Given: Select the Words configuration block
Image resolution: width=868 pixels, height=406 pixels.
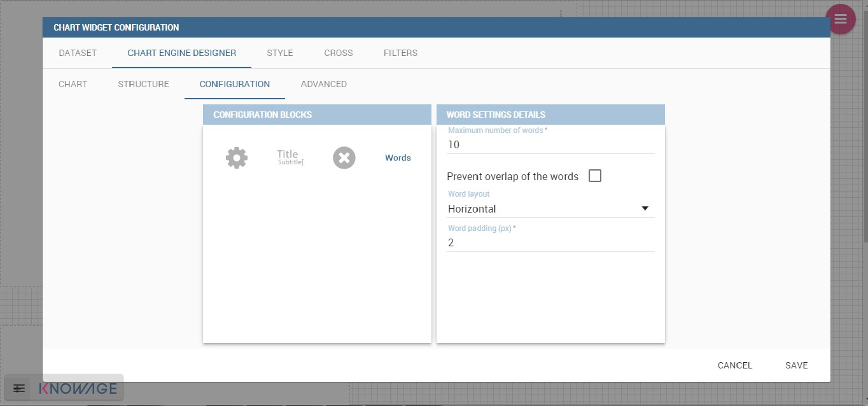Looking at the screenshot, I should [398, 158].
